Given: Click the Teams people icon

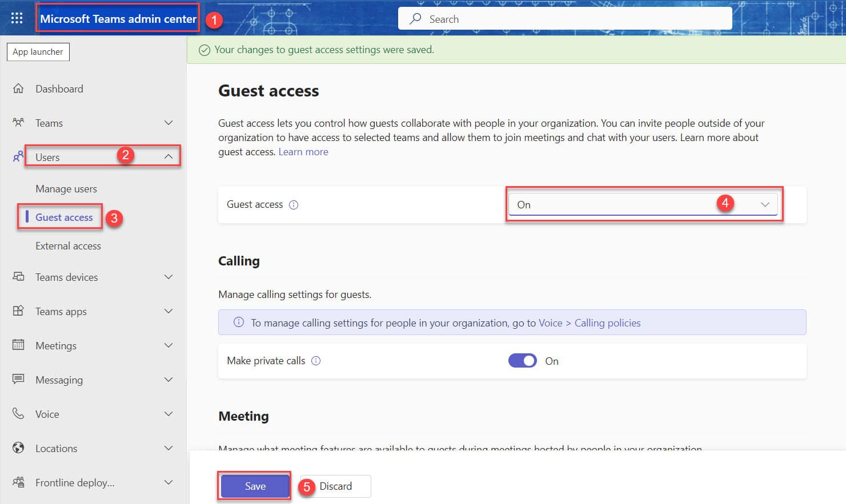Looking at the screenshot, I should click(x=18, y=123).
